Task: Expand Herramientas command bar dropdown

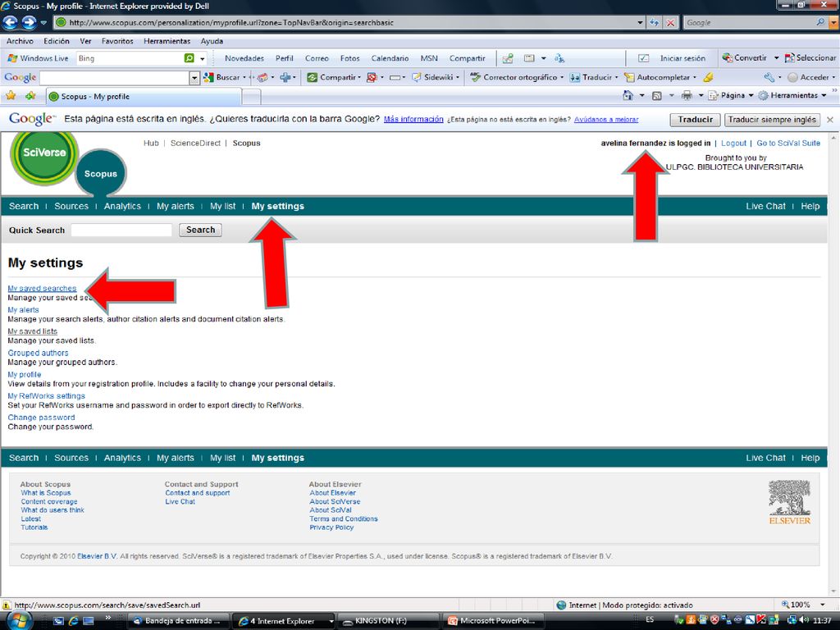Action: (824, 95)
